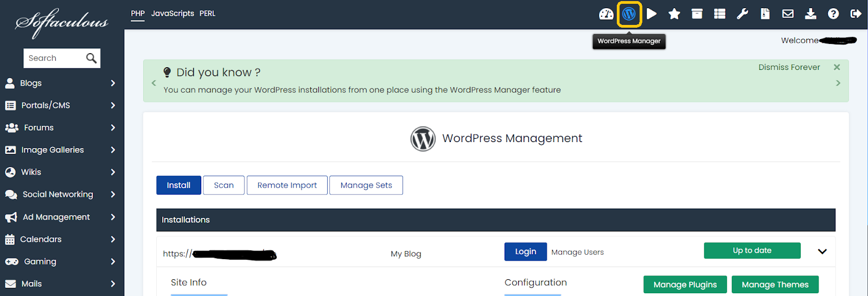
Task: Switch to the PERL scripts tab
Action: [207, 14]
